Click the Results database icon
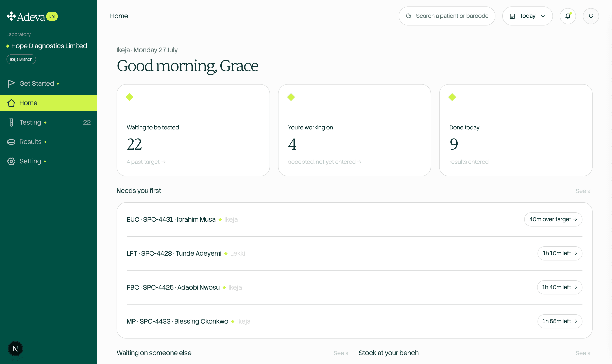The image size is (612, 364). tap(11, 142)
